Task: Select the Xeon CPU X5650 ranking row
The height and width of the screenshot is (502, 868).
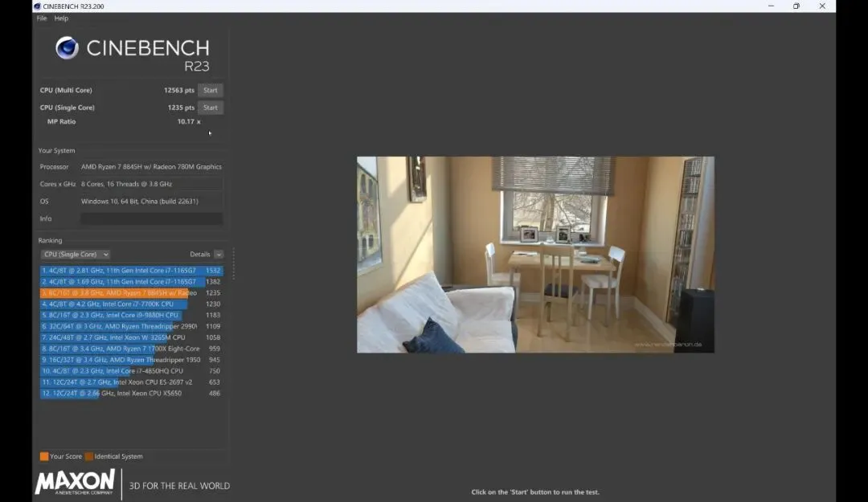Action: (131, 394)
